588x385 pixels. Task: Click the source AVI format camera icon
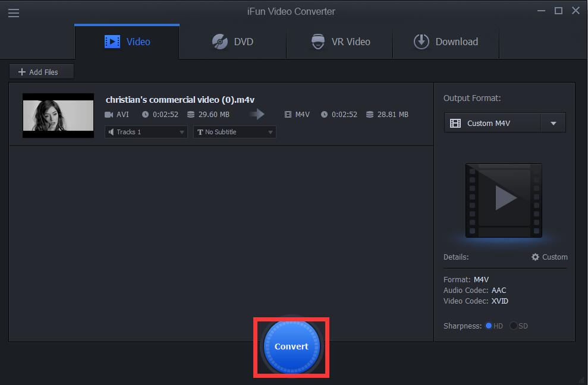tap(109, 115)
